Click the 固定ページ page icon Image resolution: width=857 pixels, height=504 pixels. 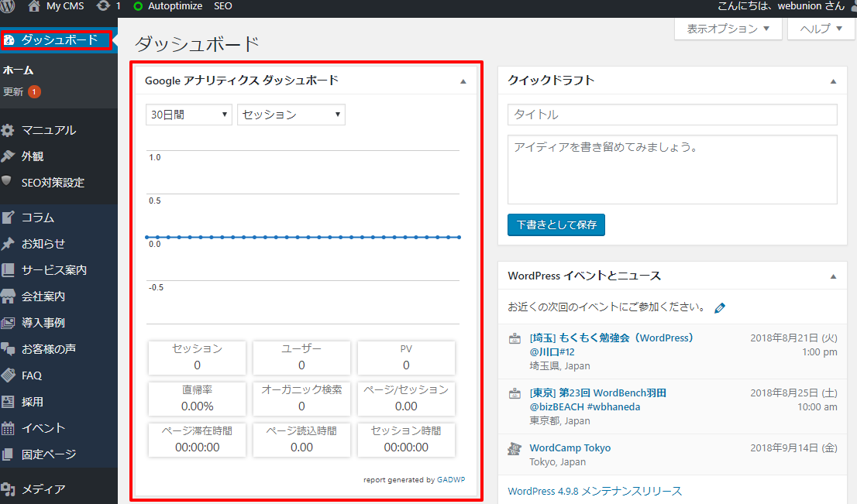(x=8, y=454)
